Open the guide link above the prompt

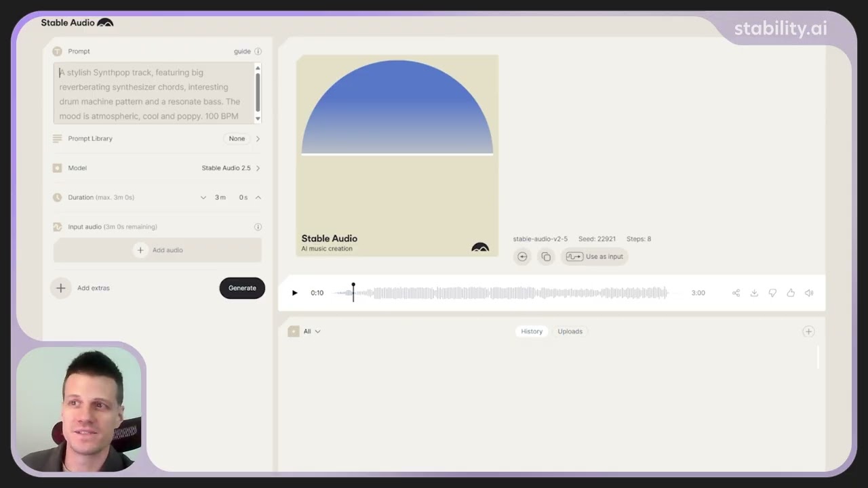(x=242, y=52)
